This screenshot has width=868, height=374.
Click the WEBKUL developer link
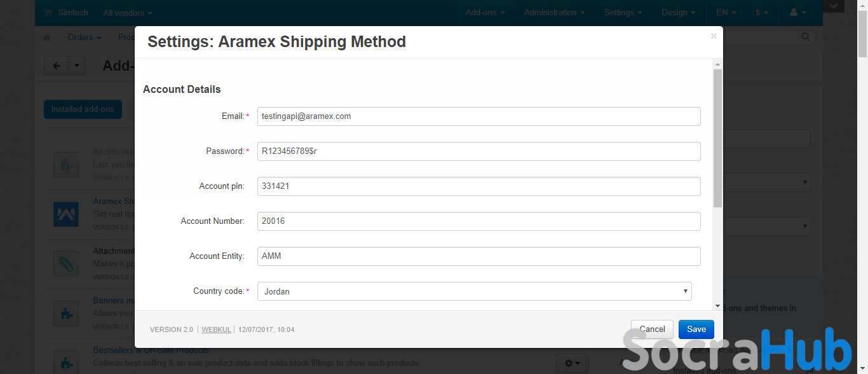click(216, 329)
